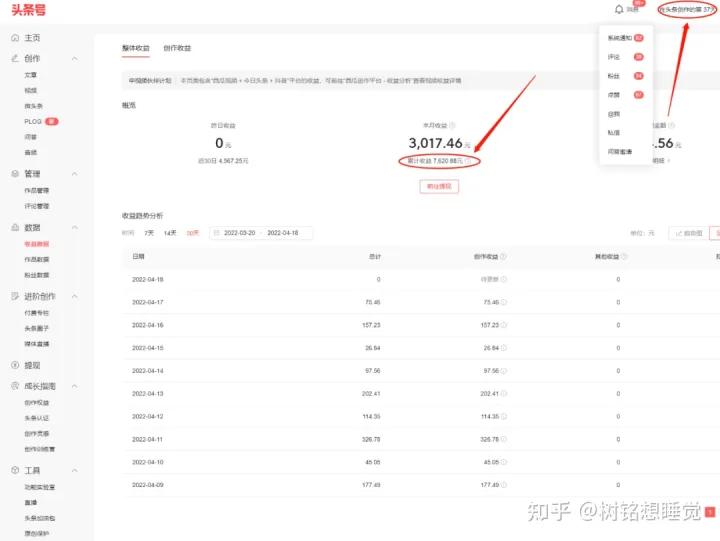Select the 14天 time range

point(170,233)
